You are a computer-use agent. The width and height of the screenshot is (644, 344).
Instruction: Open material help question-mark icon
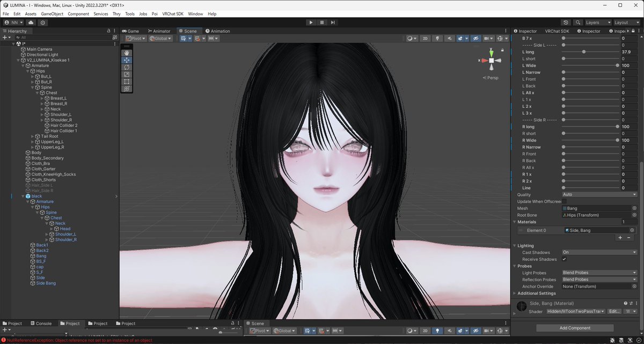[x=625, y=304]
